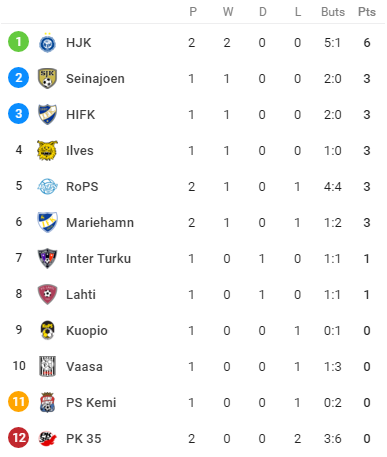Click the green position 1 badge
Viewport: 387px width, 457px height.
(18, 42)
